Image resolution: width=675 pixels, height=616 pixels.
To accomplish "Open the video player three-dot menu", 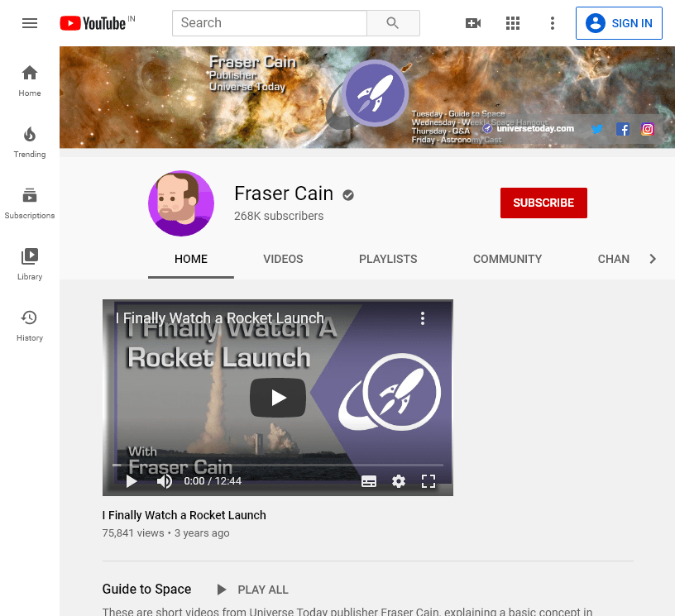I will pyautogui.click(x=423, y=318).
